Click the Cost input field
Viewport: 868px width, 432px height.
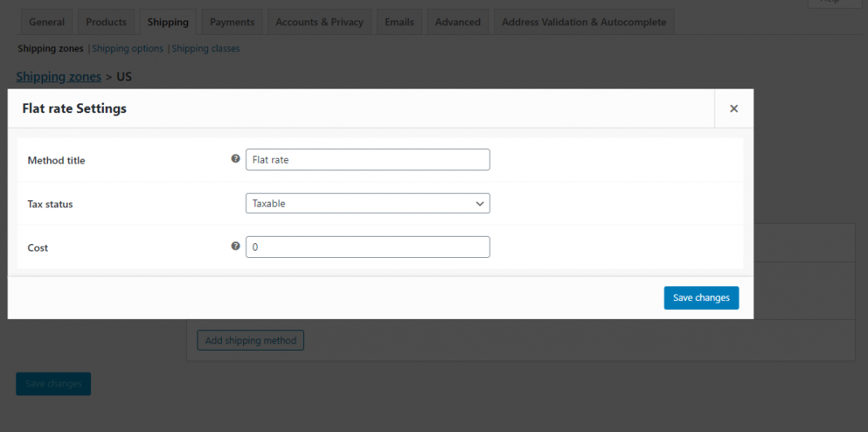(x=367, y=247)
